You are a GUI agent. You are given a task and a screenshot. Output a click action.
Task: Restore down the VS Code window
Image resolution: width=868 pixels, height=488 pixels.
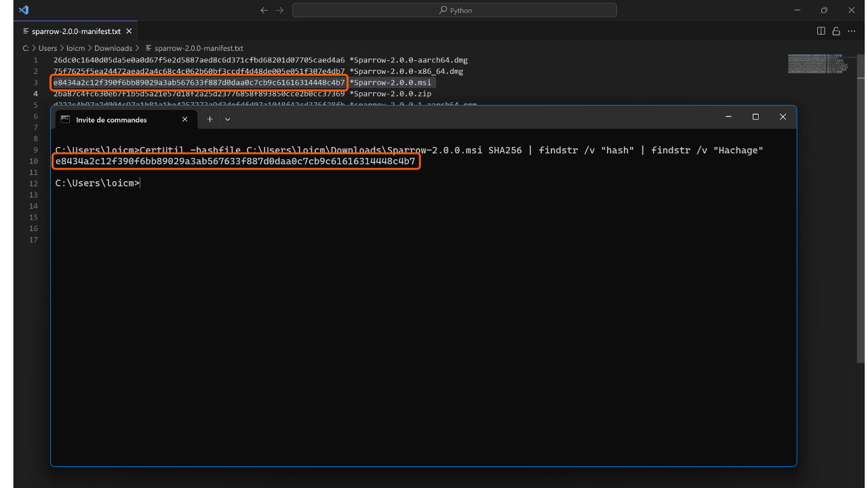pos(824,10)
